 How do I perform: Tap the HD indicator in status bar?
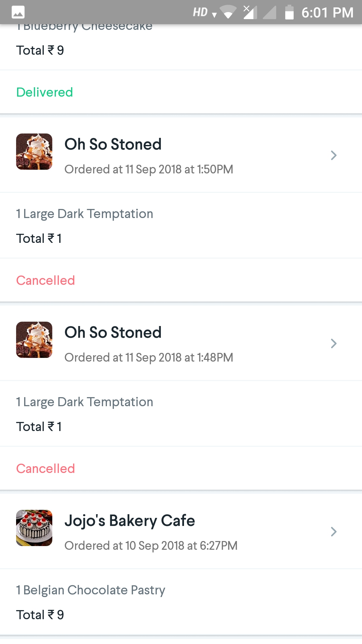click(200, 12)
